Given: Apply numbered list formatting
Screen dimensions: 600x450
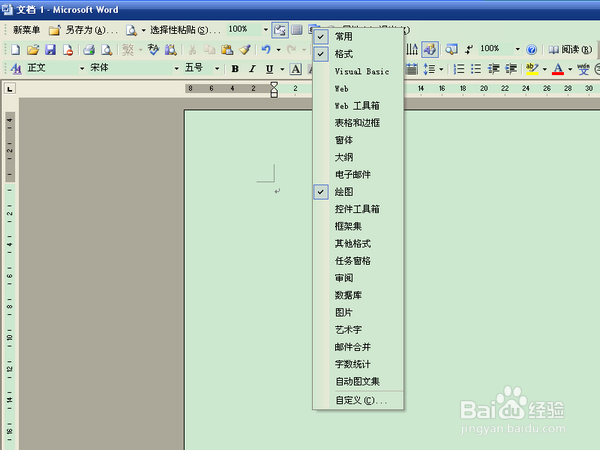Looking at the screenshot, I should pyautogui.click(x=458, y=69).
